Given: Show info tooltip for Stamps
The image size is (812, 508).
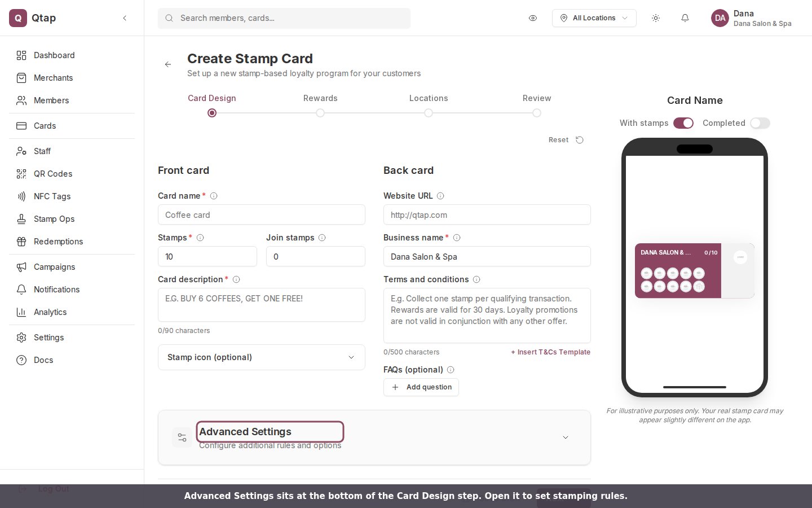Looking at the screenshot, I should point(200,238).
